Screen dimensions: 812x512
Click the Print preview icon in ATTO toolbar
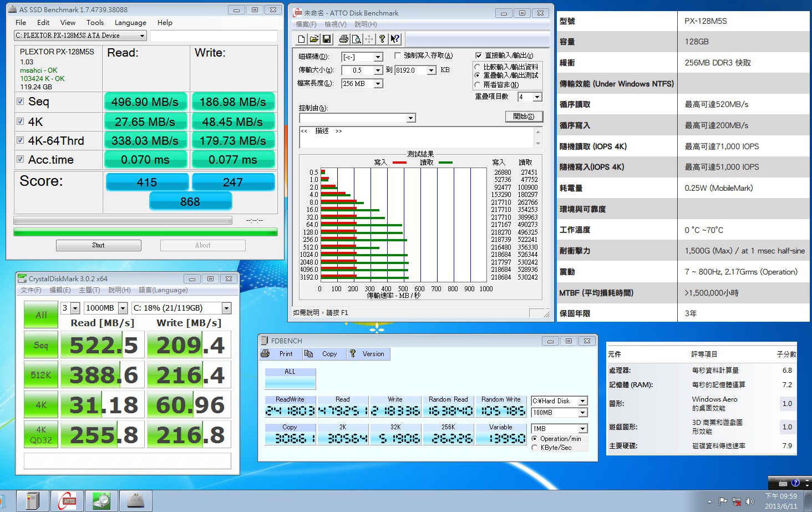tap(357, 39)
